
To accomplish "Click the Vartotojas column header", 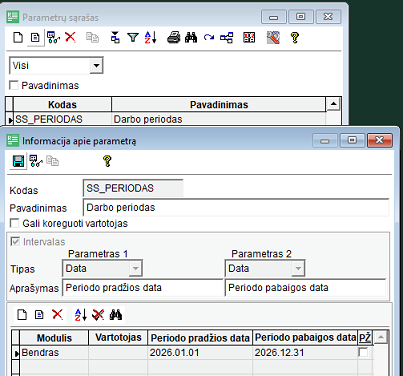I will 118,338.
